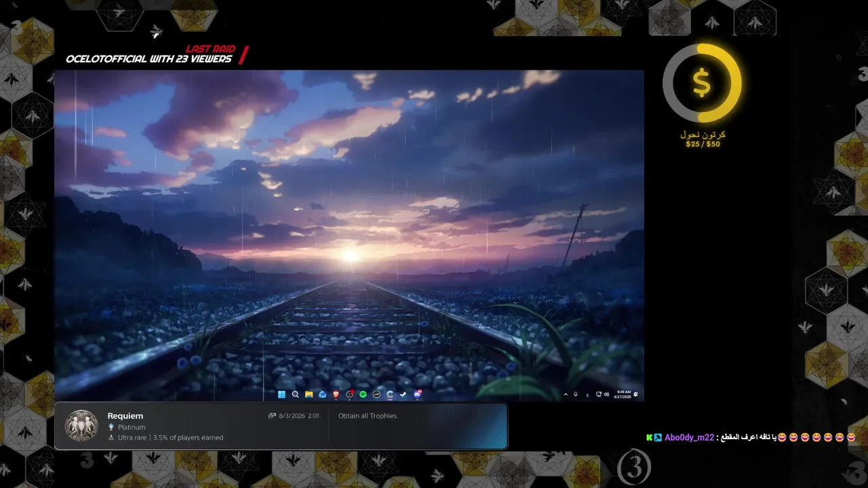Viewport: 868px width, 488px height.
Task: Open the taskbar clock and date
Action: 623,394
